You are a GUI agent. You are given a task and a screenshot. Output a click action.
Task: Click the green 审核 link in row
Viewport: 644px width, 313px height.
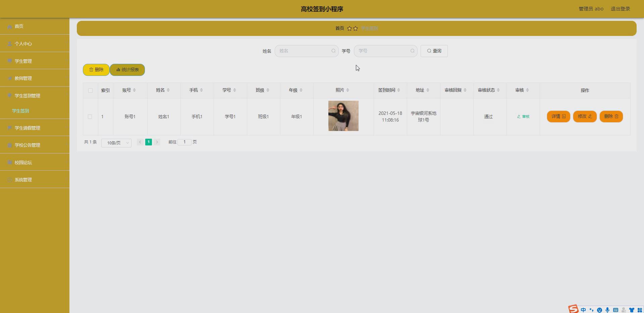click(523, 117)
